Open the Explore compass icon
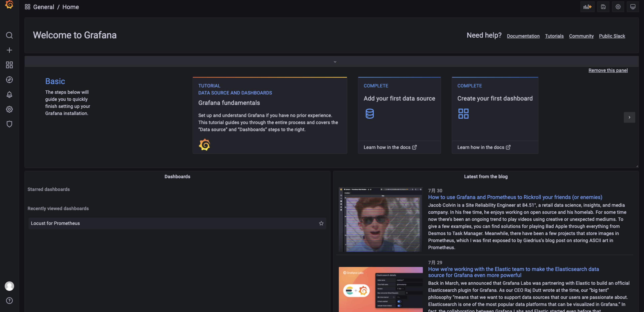 [9, 80]
